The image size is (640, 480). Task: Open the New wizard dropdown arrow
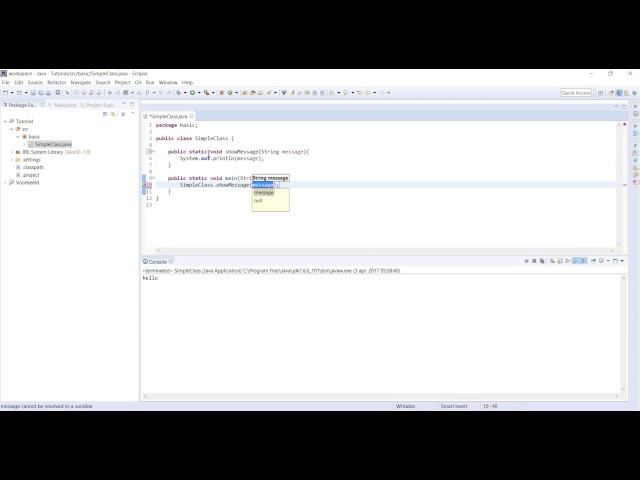[12, 93]
